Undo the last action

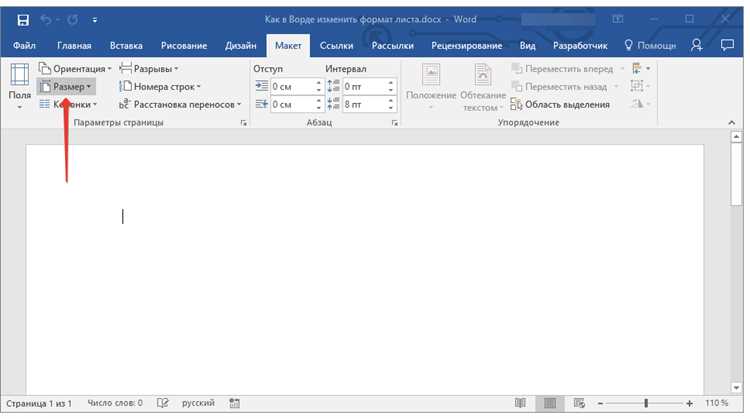pyautogui.click(x=46, y=20)
